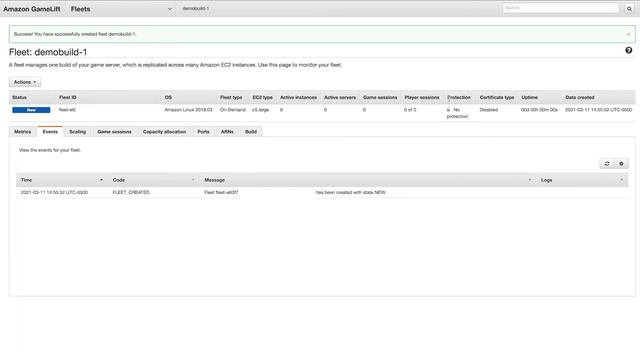Open the Capacity allocation tab
Viewport: 640px width, 360px height.
164,132
